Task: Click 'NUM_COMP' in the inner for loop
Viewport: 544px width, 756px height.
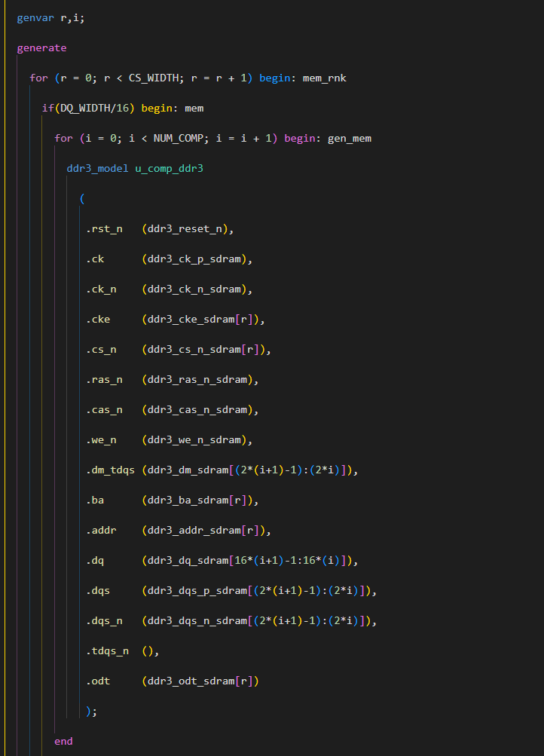Action: 179,139
